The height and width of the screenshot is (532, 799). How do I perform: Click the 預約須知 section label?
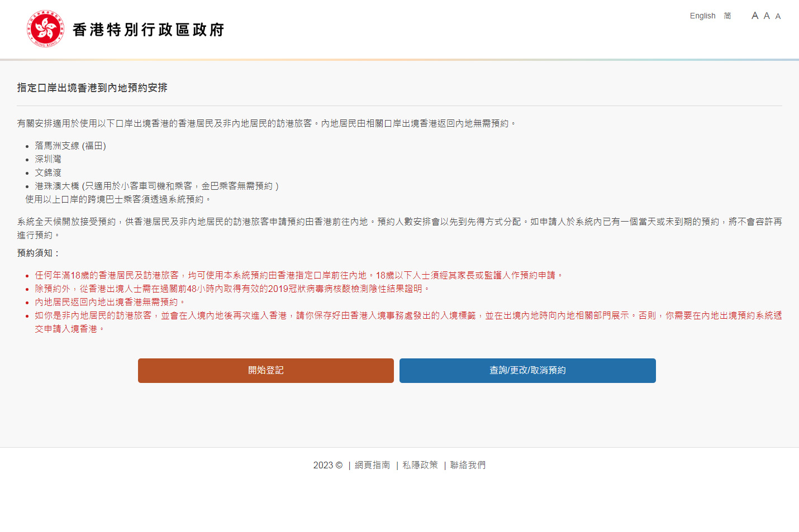(x=38, y=253)
